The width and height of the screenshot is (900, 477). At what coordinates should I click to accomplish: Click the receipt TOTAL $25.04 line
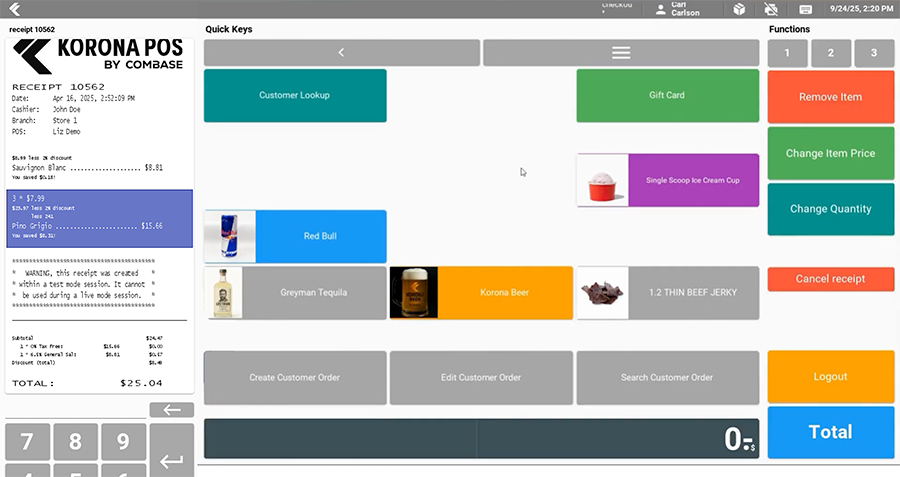tap(87, 383)
